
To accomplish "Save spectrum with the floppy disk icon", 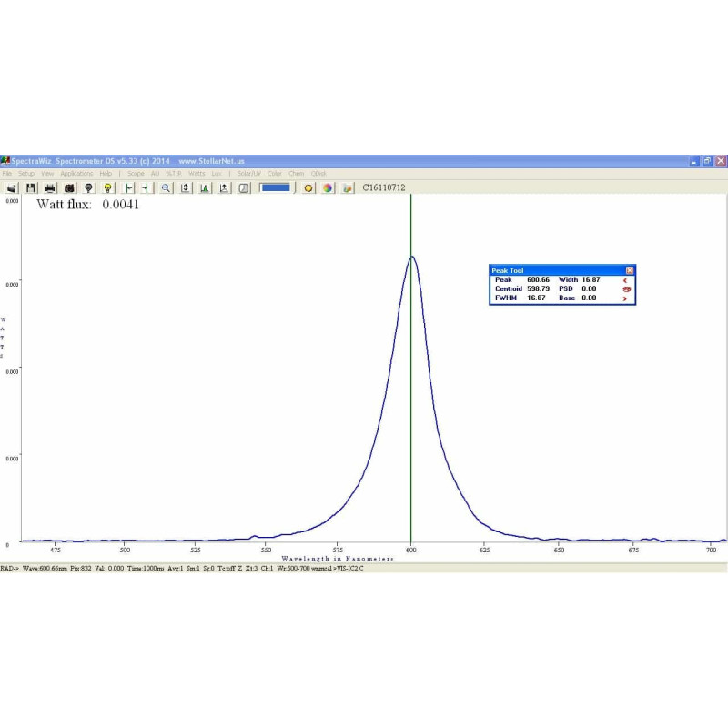I will click(x=31, y=187).
